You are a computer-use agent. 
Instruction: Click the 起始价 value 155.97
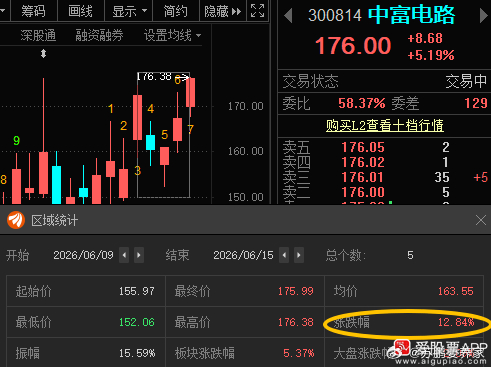click(137, 291)
